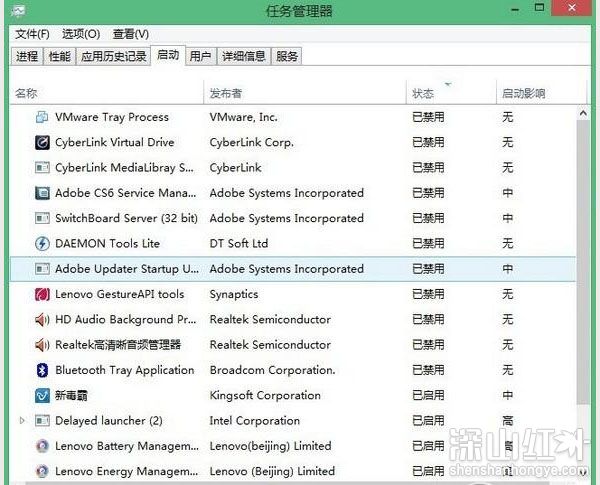Click the Realtek高清晰音频管理器 speaker icon
Viewport: 600px width, 485px height.
42,345
